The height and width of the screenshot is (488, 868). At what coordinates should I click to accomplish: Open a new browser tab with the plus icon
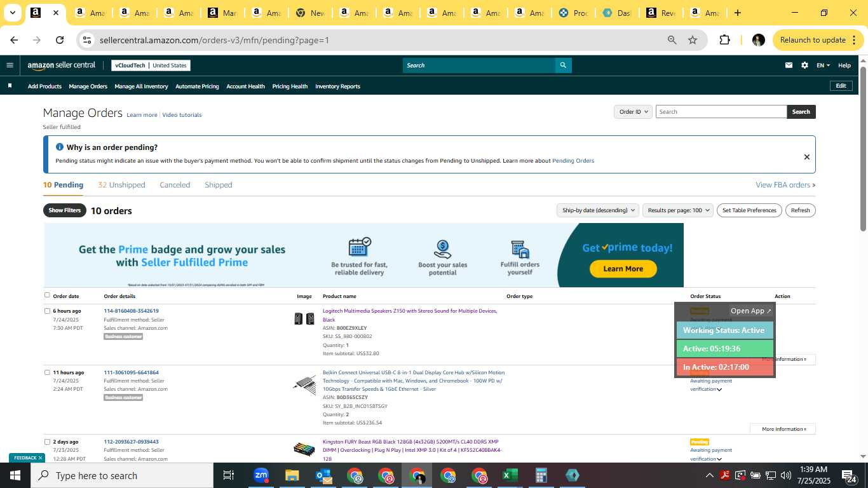tap(737, 13)
